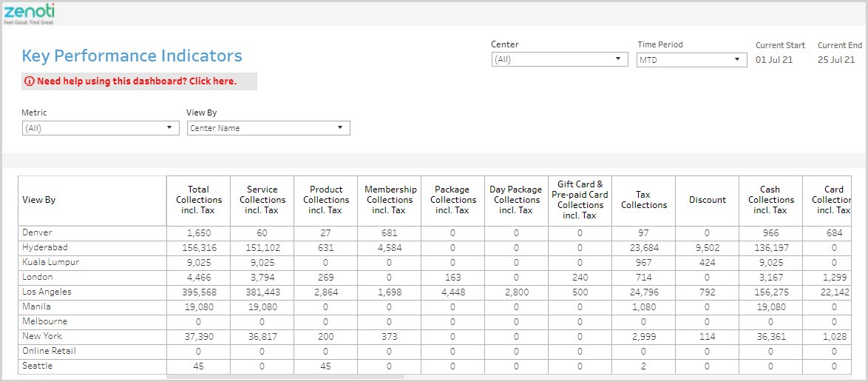Image resolution: width=868 pixels, height=382 pixels.
Task: Select the Total Collections incl. Tax column header
Action: click(x=198, y=200)
